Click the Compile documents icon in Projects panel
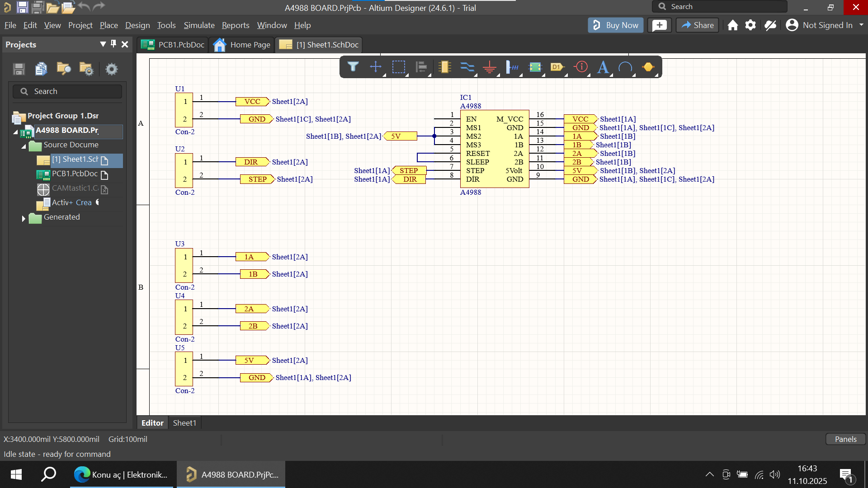Image resolution: width=868 pixels, height=488 pixels. pyautogui.click(x=41, y=69)
